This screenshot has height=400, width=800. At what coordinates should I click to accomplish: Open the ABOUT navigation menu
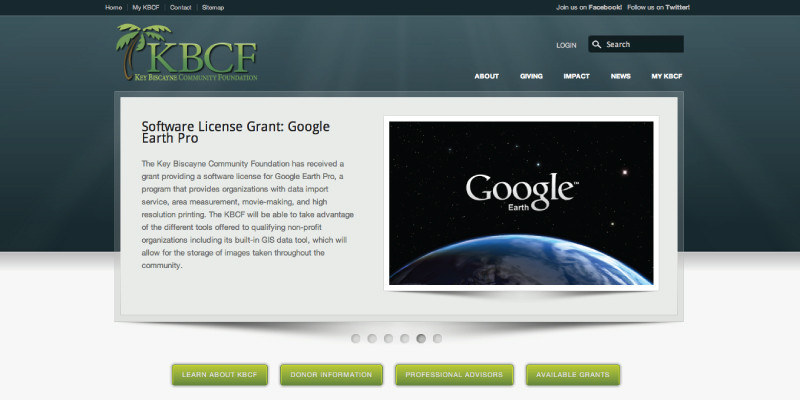pos(487,77)
